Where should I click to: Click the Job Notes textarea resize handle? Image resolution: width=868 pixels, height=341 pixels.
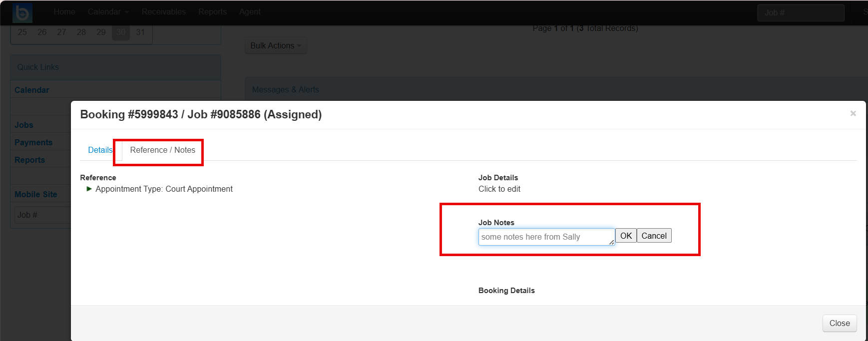coord(611,242)
